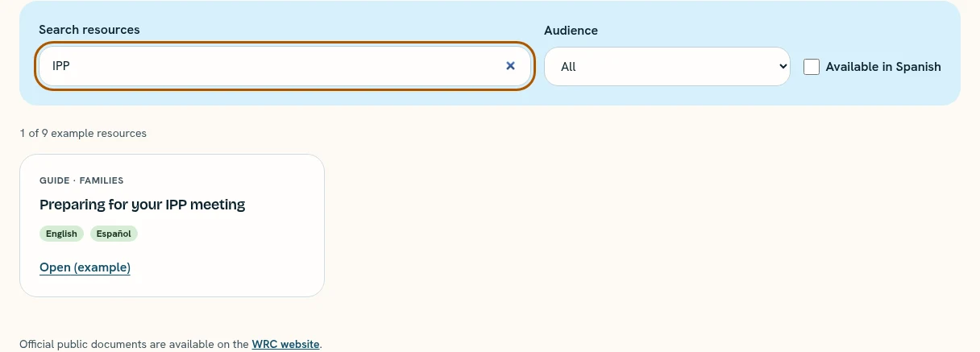Click the card title Preparing for your IPP meeting

tap(142, 205)
